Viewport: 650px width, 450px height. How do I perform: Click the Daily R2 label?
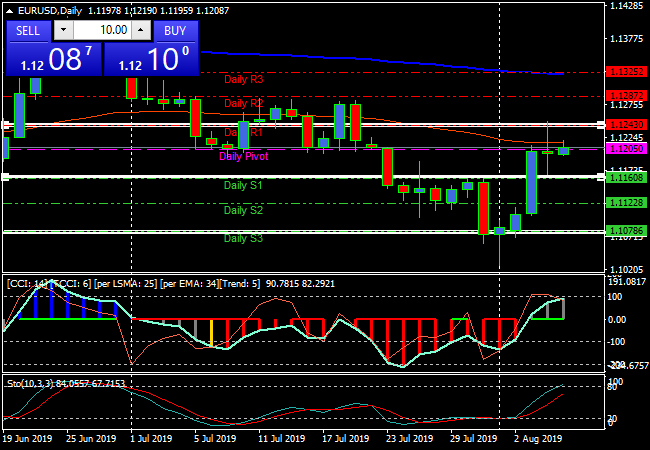pyautogui.click(x=244, y=103)
